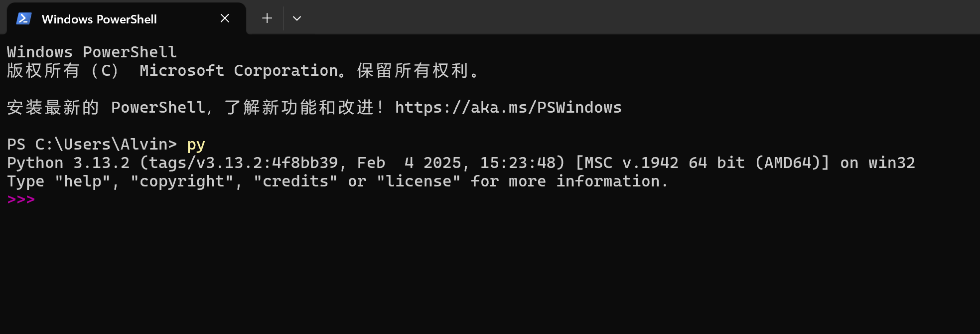Viewport: 980px width, 334px height.
Task: Open a new tab with plus button
Action: [267, 18]
